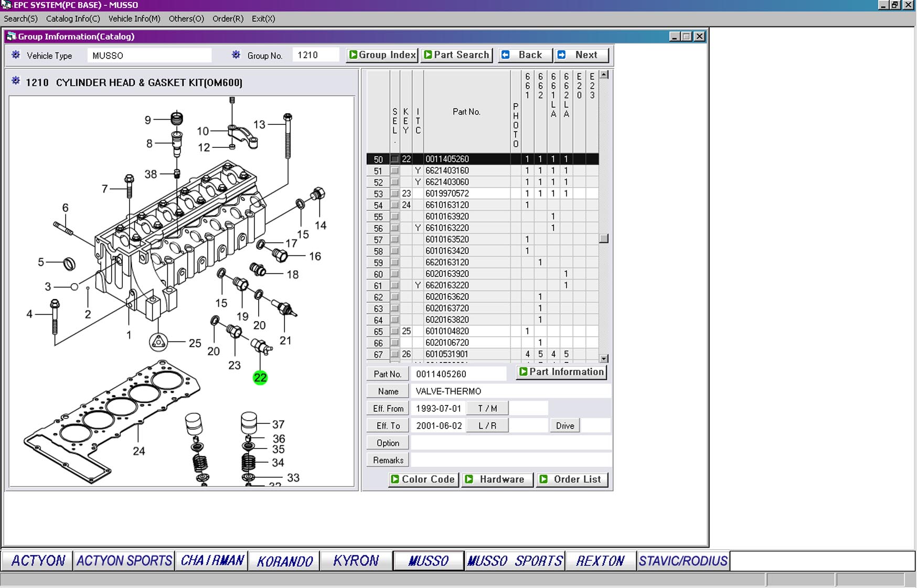Viewport: 917px width, 588px height.
Task: Open Part Information details
Action: click(561, 372)
